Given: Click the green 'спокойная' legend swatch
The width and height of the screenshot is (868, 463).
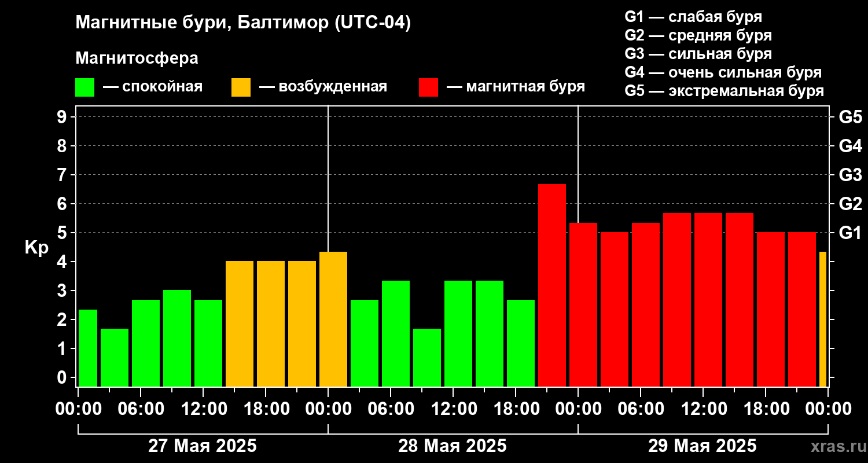Looking at the screenshot, I should [84, 87].
